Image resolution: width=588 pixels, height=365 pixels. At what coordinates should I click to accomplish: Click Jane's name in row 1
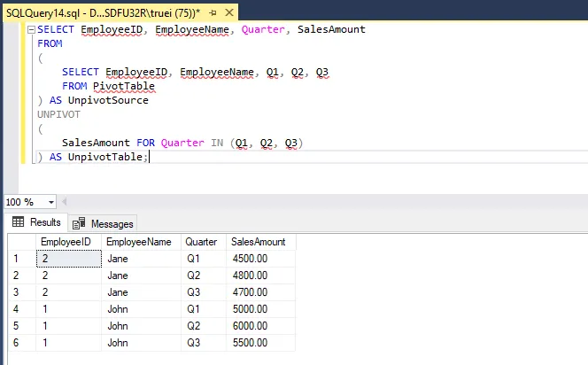(142, 259)
